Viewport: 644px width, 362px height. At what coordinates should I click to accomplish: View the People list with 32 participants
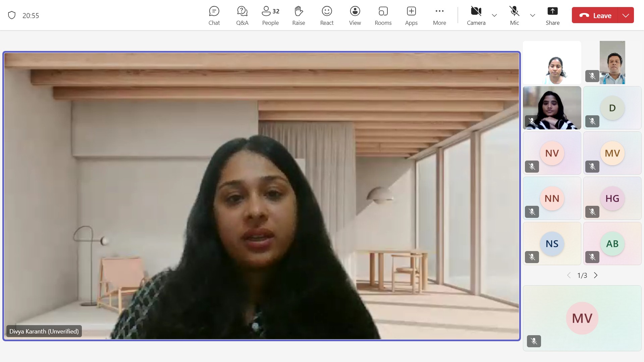tap(270, 15)
